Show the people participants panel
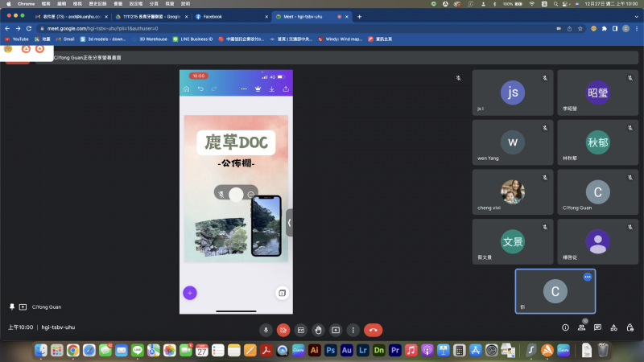This screenshot has width=644, height=362. [581, 327]
